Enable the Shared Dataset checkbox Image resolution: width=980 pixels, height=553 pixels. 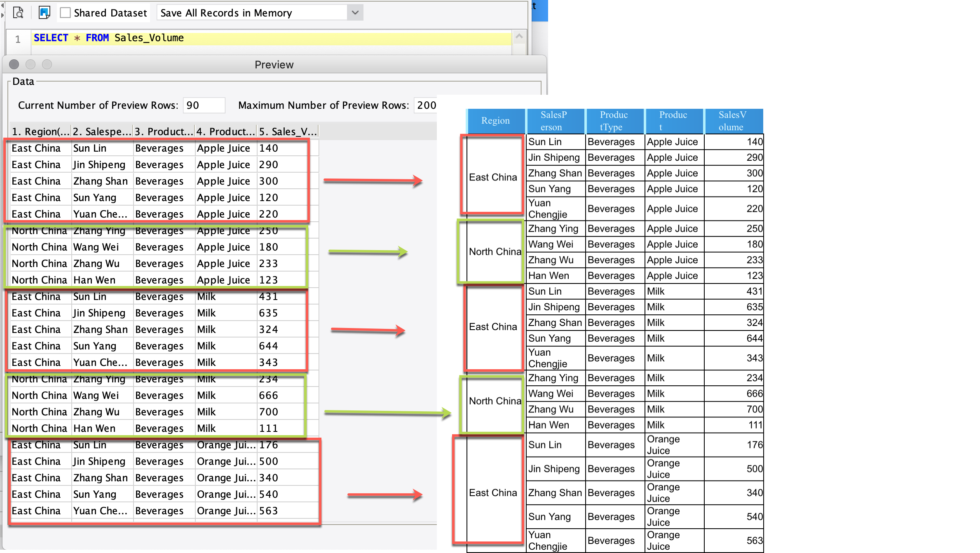[x=65, y=13]
